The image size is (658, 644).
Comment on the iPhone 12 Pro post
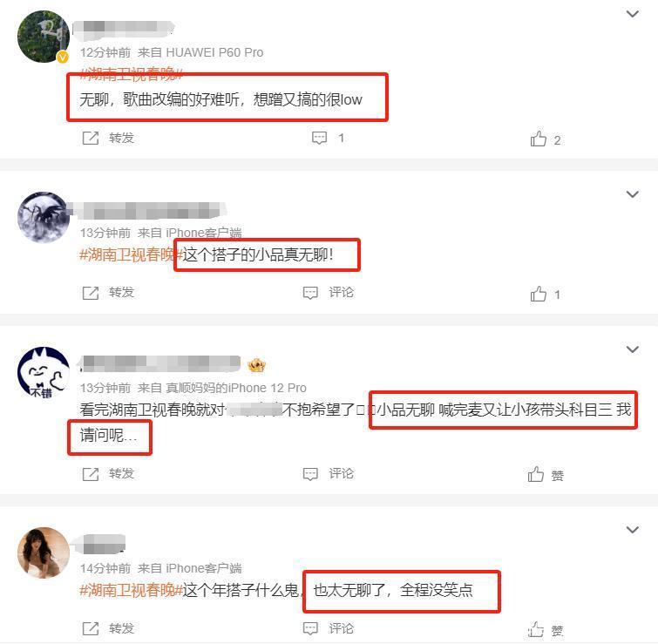pyautogui.click(x=329, y=473)
